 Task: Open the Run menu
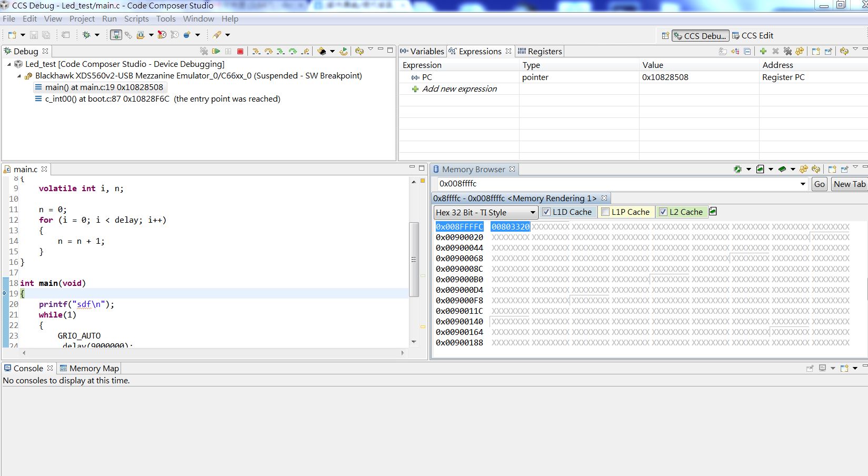coord(109,18)
